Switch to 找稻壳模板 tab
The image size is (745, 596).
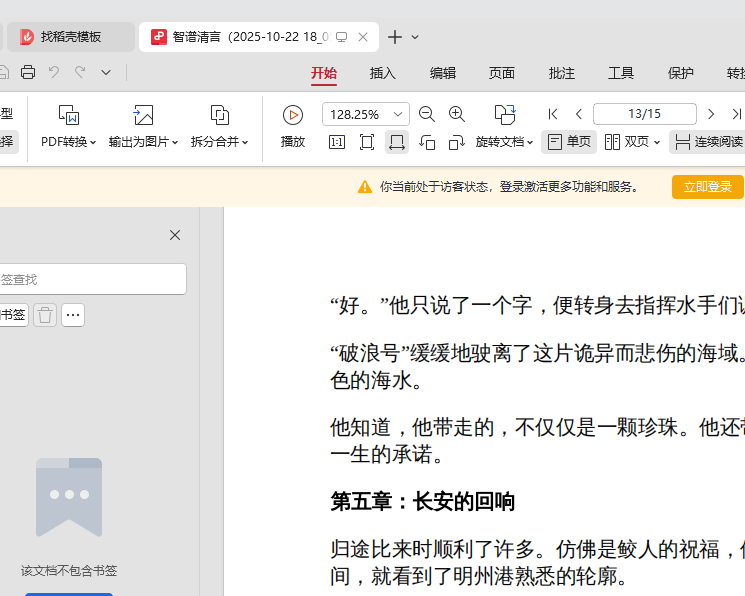click(x=71, y=37)
